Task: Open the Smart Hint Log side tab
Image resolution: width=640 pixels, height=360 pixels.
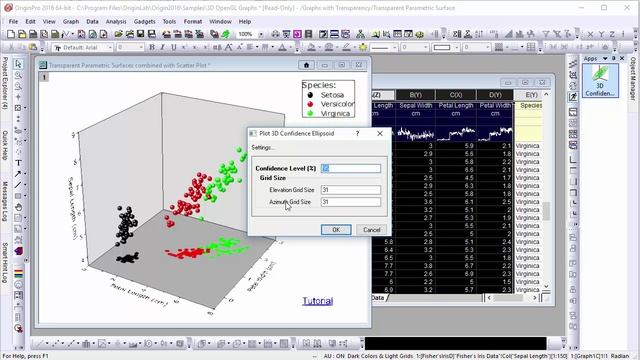Action: click(x=4, y=262)
